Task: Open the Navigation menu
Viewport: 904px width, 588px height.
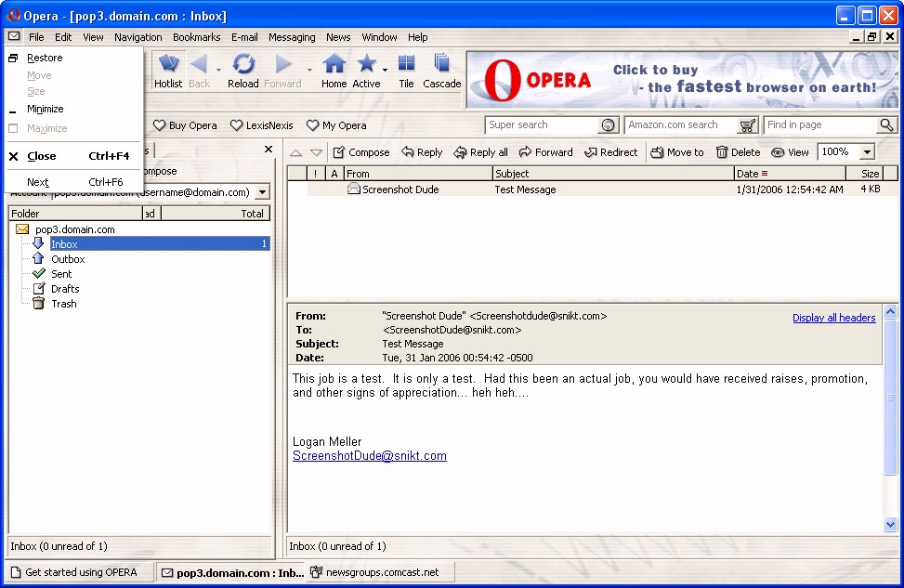Action: (138, 37)
